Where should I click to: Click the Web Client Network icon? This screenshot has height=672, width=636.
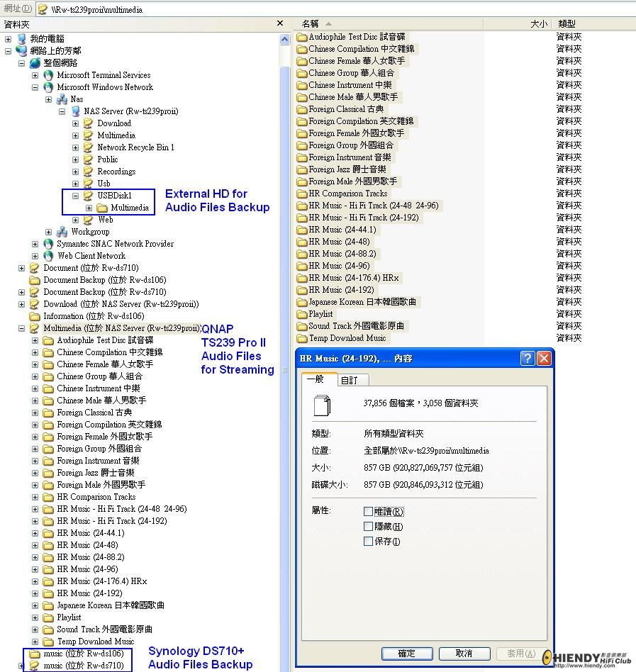48,256
